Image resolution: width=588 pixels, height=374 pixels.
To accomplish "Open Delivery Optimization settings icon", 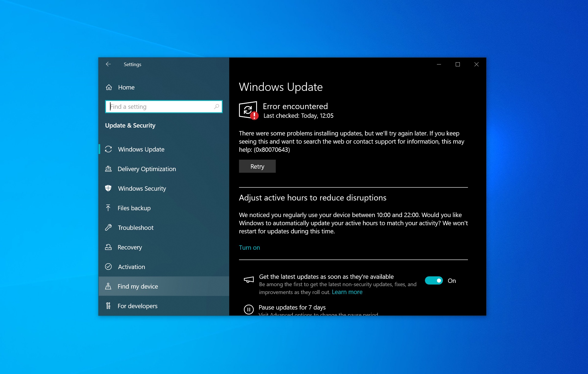I will click(x=109, y=169).
